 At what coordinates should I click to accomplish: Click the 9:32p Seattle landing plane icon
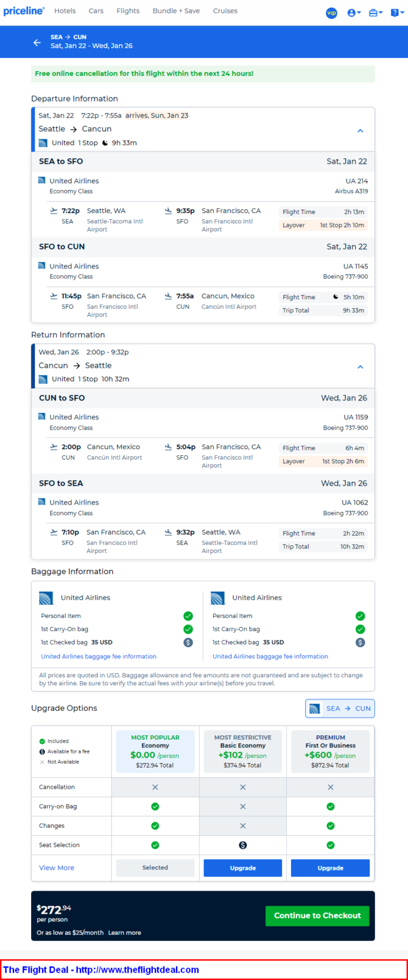tap(168, 533)
